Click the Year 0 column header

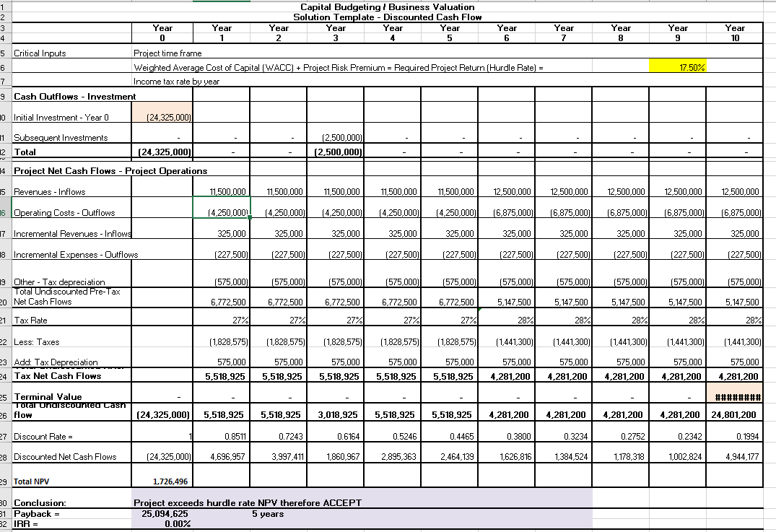click(162, 29)
